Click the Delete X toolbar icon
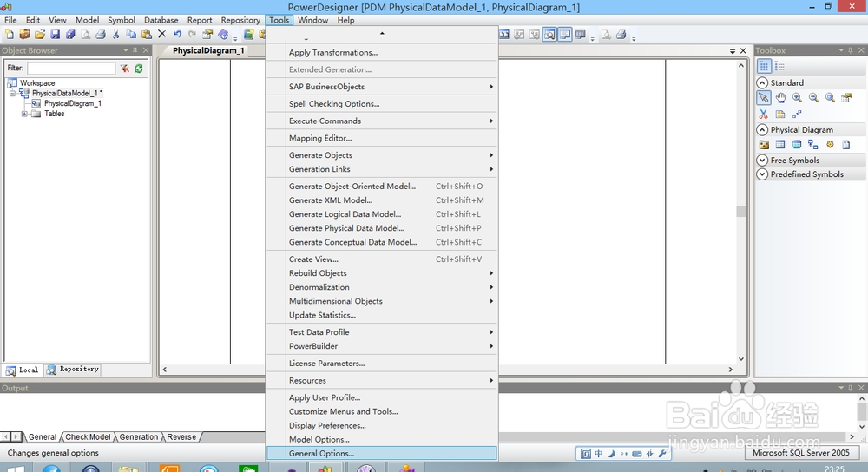This screenshot has height=472, width=868. (x=161, y=35)
